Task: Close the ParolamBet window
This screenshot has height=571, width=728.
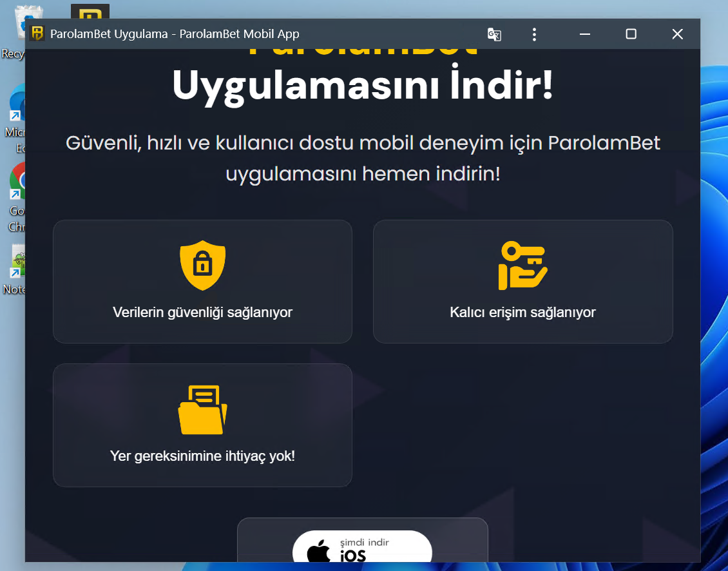Action: 677,34
